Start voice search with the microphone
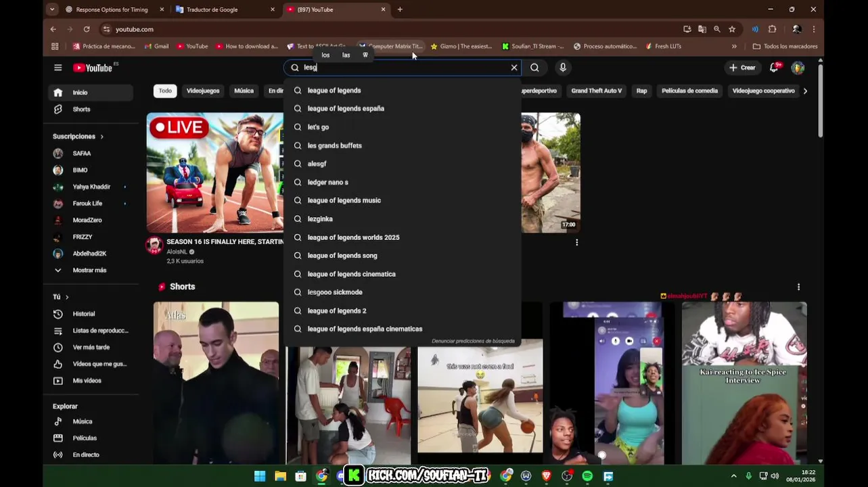This screenshot has height=487, width=868. point(563,68)
